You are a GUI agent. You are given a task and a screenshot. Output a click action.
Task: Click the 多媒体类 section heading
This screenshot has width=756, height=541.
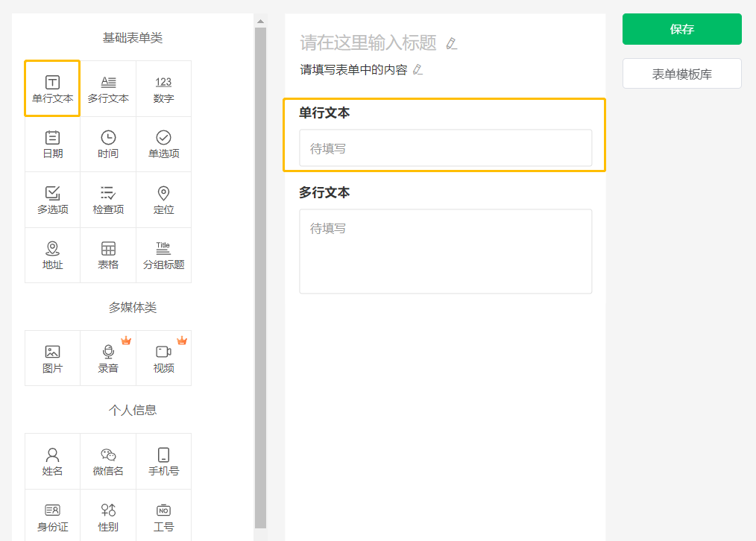point(133,307)
